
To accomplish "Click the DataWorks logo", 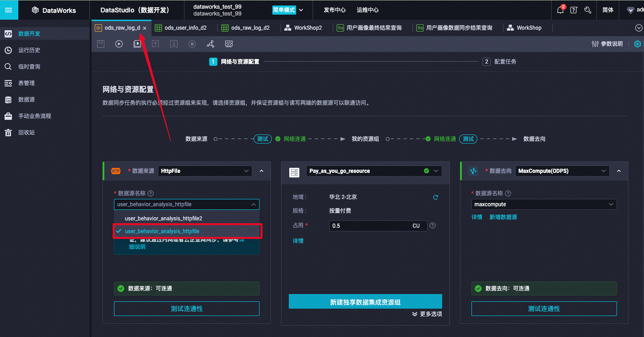I will click(54, 10).
